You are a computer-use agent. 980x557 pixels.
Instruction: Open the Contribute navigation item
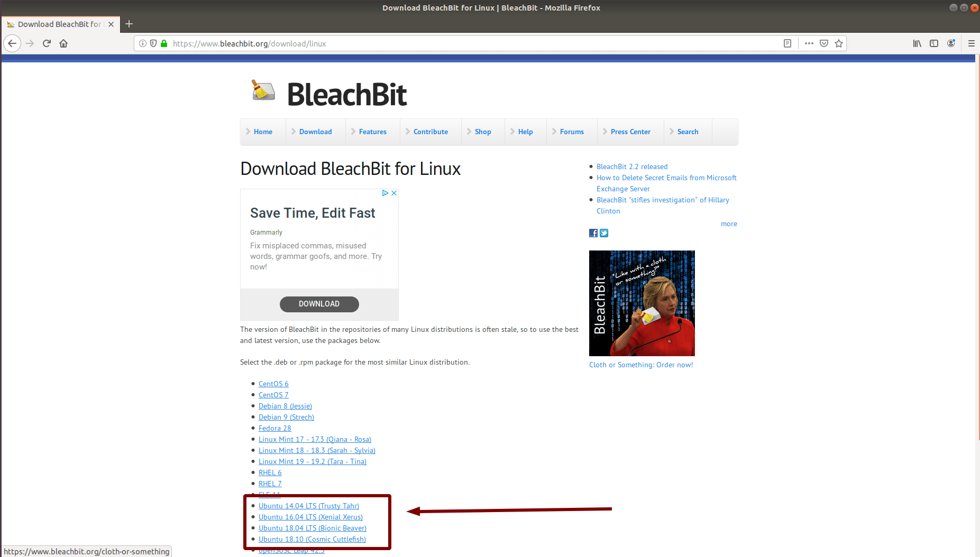pos(431,132)
